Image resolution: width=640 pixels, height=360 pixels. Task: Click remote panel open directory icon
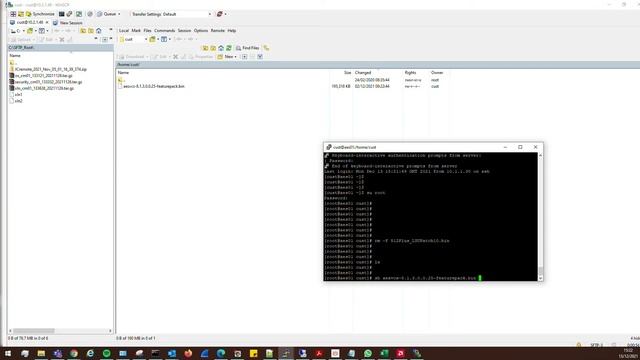click(x=152, y=39)
